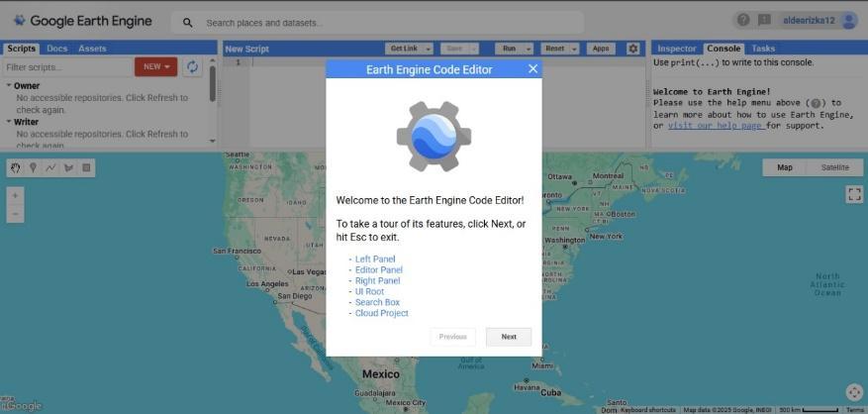Screen dimensions: 868x414
Task: Select the add marker map tool
Action: tap(34, 168)
